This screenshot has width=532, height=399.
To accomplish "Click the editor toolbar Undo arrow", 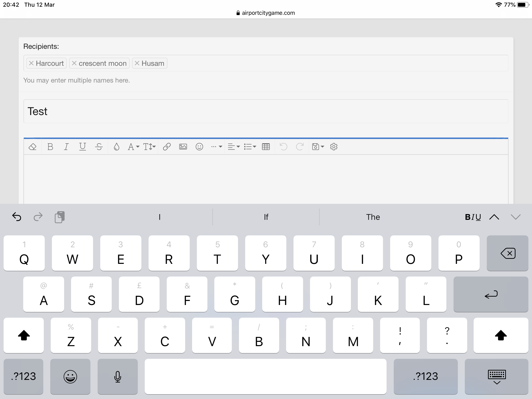I will 283,146.
